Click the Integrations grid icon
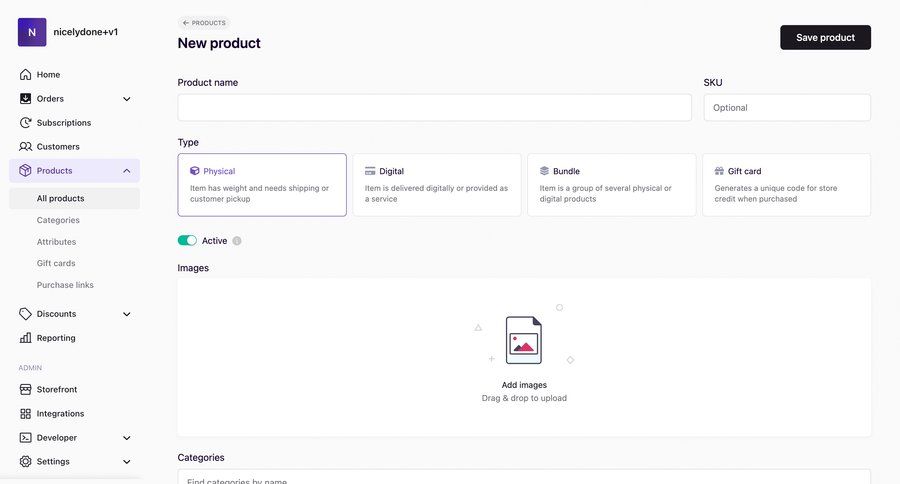900x484 pixels. (x=26, y=414)
